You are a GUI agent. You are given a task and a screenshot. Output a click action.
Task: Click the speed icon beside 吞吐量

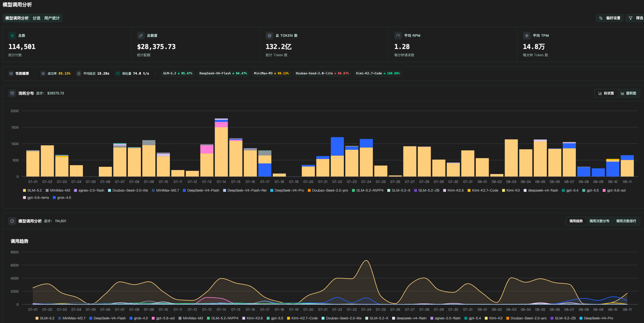click(118, 74)
